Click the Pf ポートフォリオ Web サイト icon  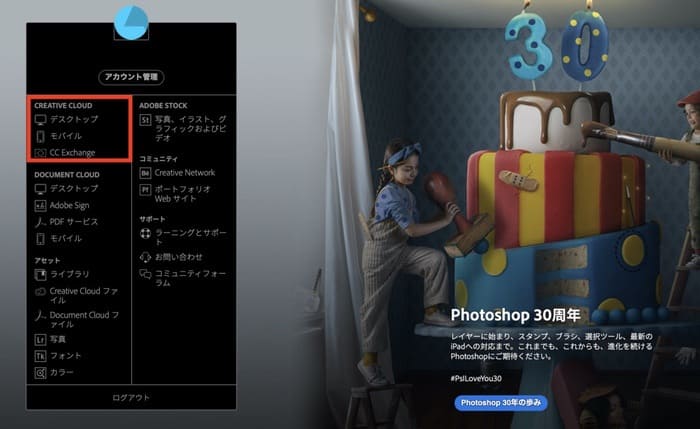click(145, 189)
